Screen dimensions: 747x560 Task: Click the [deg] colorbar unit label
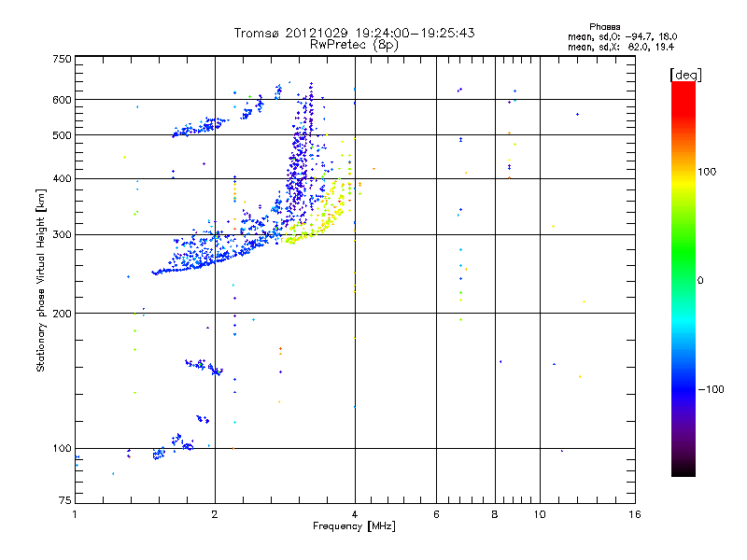(685, 74)
